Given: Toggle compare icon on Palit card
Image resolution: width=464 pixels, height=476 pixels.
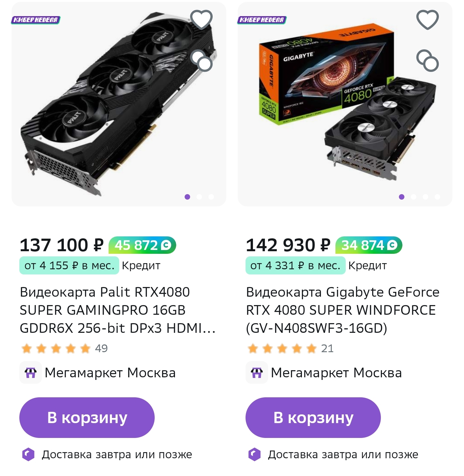Looking at the screenshot, I should tap(202, 60).
